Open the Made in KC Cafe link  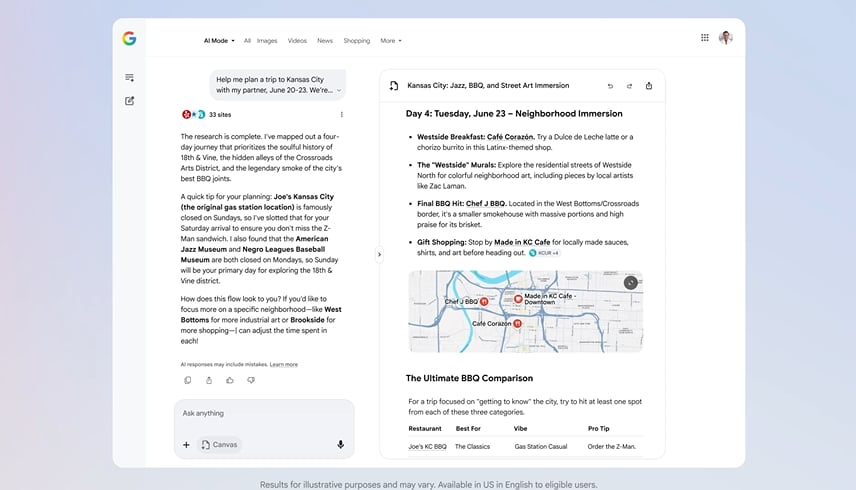(522, 242)
